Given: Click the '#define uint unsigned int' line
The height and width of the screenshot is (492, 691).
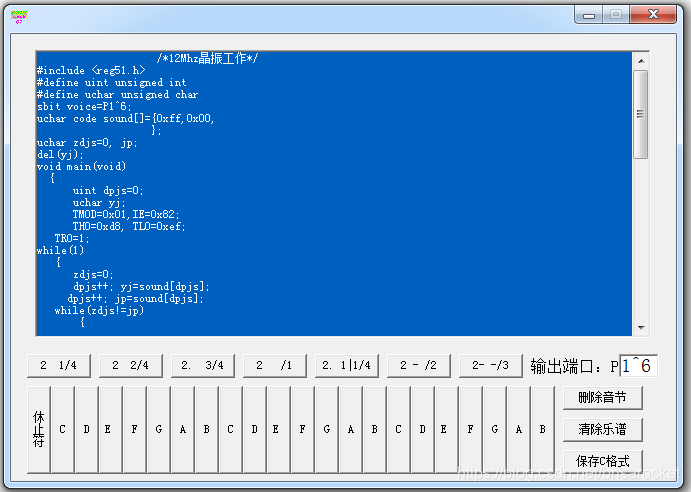Looking at the screenshot, I should coord(111,82).
